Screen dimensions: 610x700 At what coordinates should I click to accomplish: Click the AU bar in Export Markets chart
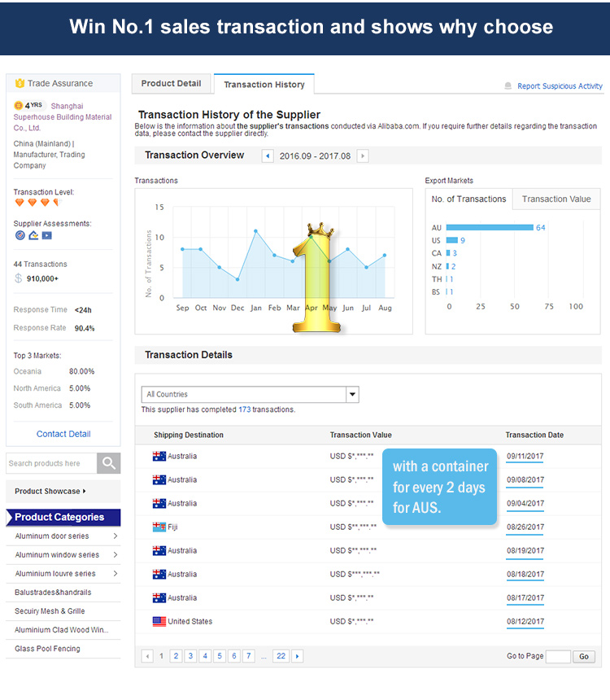(490, 227)
